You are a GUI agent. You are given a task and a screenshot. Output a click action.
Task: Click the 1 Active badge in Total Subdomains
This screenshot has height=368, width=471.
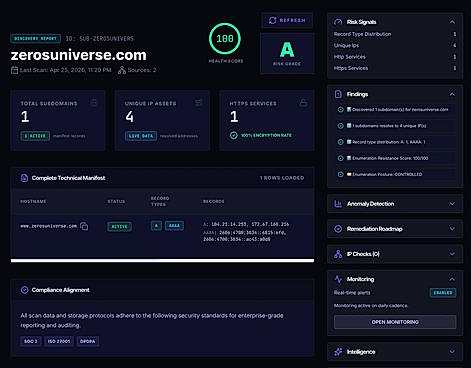tap(35, 136)
